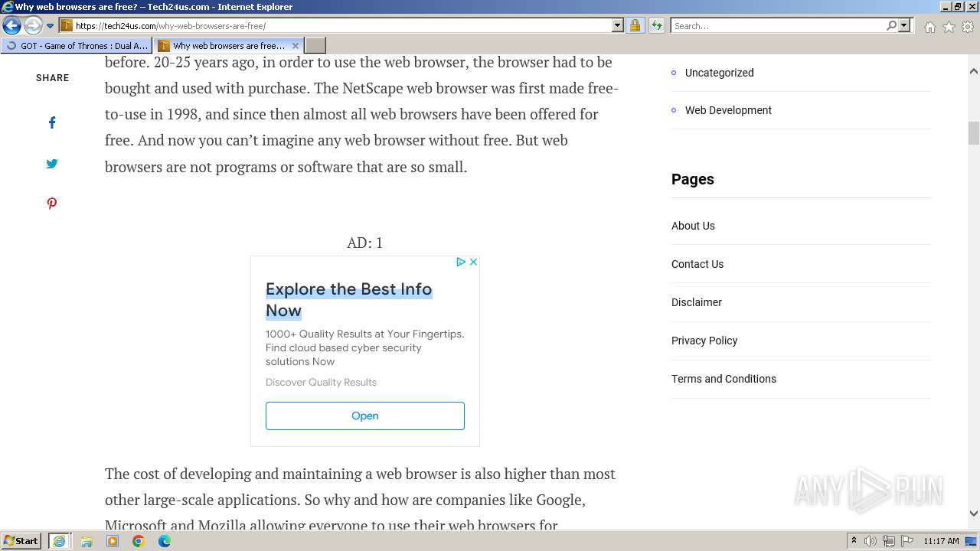Click the browser Forward arrow button
Image resolution: width=980 pixels, height=551 pixels.
point(33,25)
